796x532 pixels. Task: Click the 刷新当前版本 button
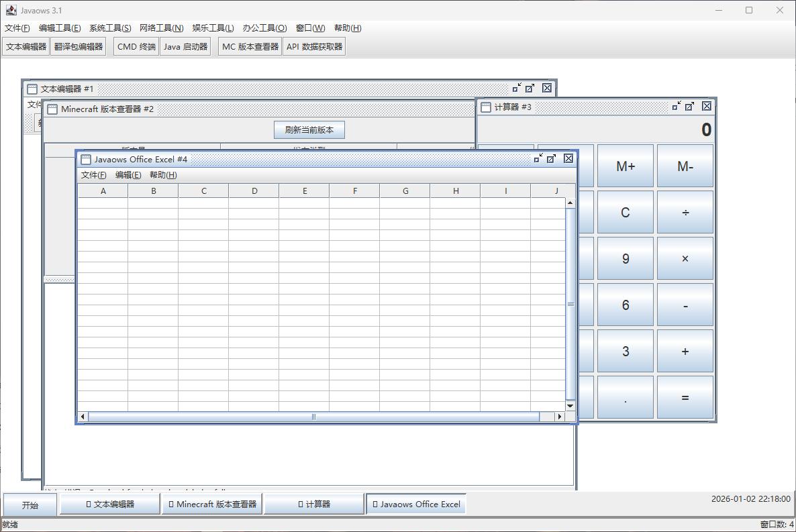(x=309, y=129)
